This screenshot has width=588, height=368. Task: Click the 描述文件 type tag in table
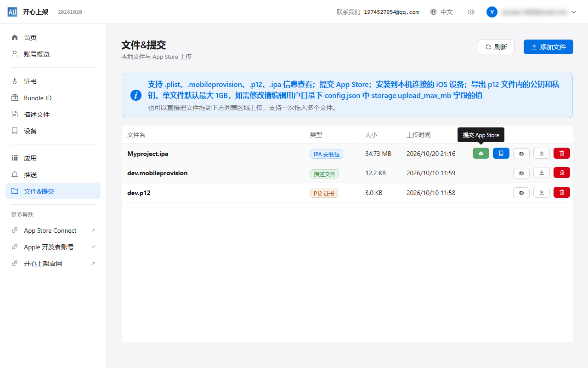click(x=324, y=174)
